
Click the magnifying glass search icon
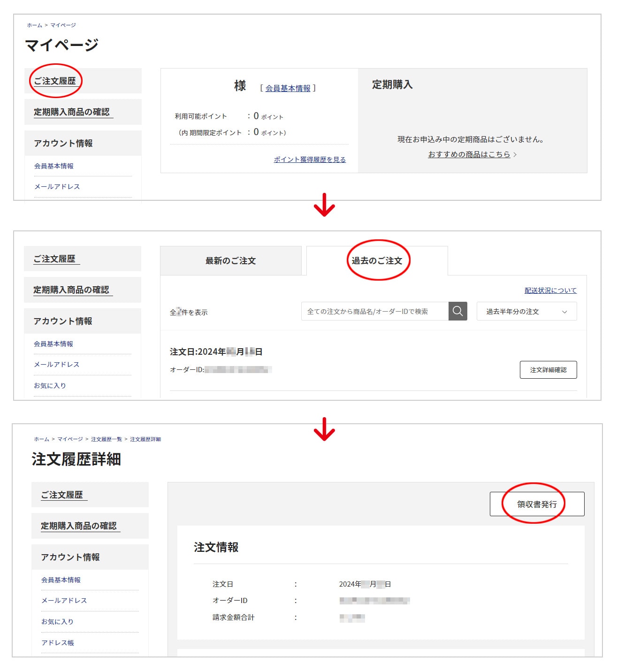point(457,311)
